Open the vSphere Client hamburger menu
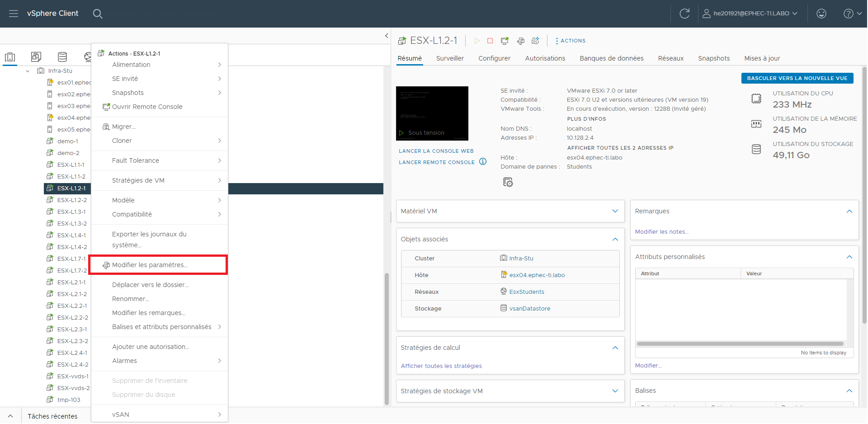The image size is (868, 424). pos(14,14)
